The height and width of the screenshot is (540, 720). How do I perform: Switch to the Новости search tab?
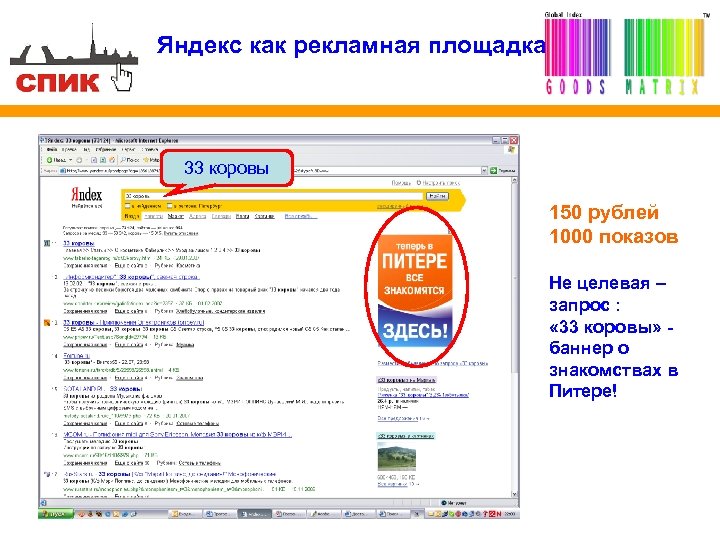tap(154, 216)
